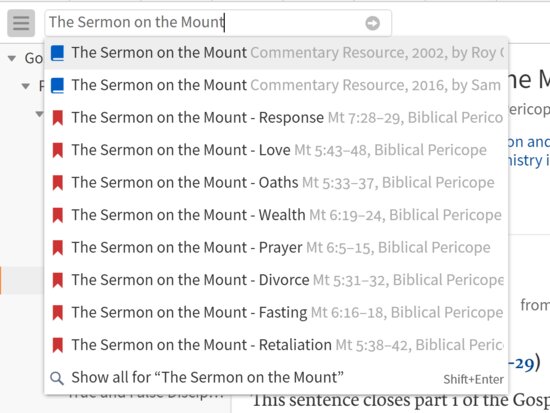Collapse the third-level tree arrow
550x413 pixels.
(x=39, y=114)
